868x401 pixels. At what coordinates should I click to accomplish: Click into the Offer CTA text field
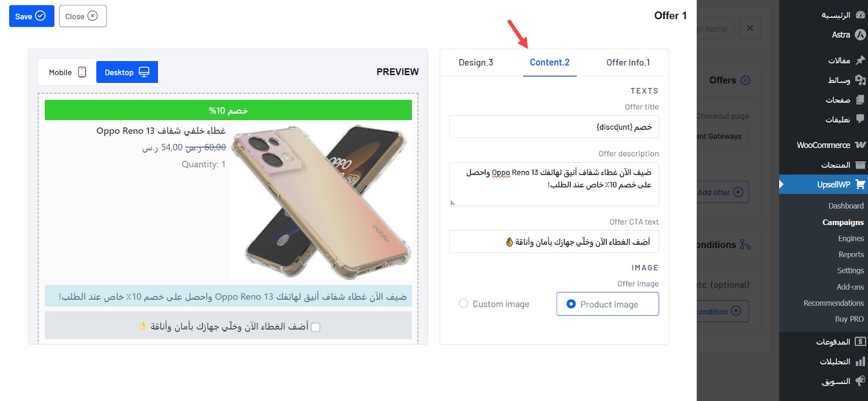point(554,242)
